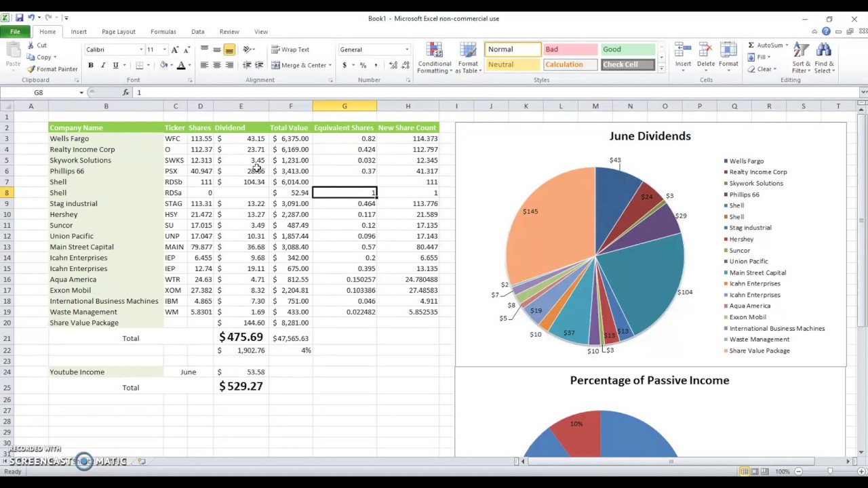Apply the Neutral cell style
Image resolution: width=868 pixels, height=488 pixels.
[x=513, y=64]
